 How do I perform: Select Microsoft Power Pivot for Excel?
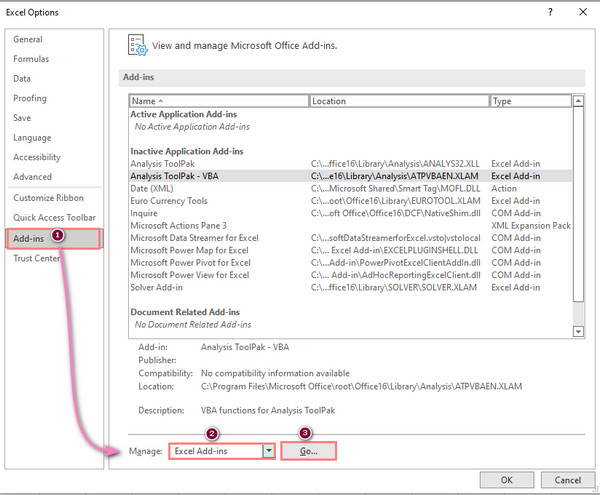point(351,263)
